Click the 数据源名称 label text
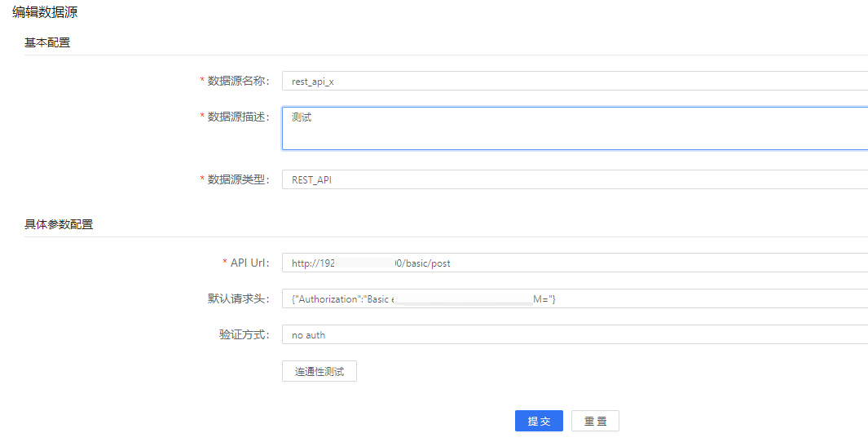The image size is (868, 442). click(237, 81)
